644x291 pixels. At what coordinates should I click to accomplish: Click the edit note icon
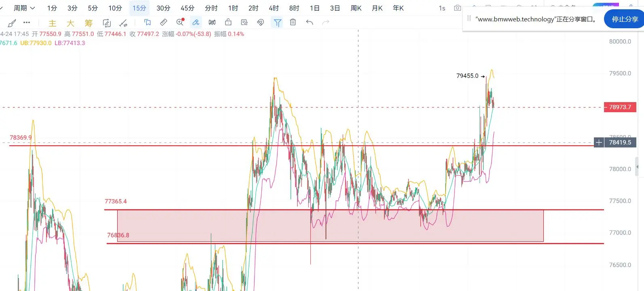[x=244, y=23]
